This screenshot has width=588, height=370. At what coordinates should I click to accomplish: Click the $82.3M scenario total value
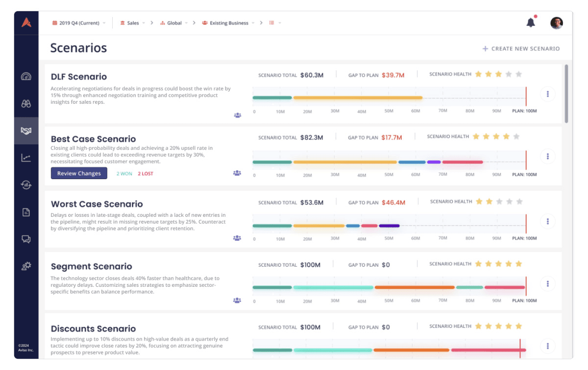coord(312,138)
